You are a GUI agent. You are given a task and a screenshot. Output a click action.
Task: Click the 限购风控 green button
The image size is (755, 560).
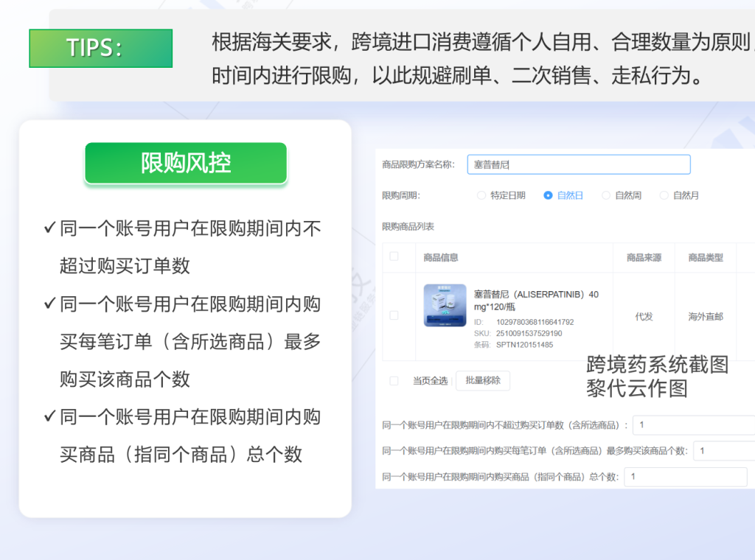186,163
